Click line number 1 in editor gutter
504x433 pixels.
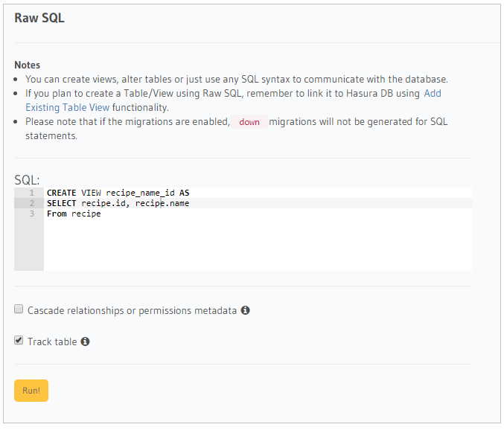coord(31,193)
